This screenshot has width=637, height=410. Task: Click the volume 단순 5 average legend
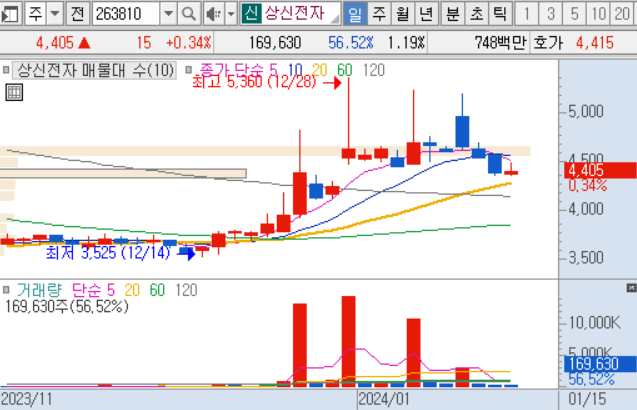[93, 290]
